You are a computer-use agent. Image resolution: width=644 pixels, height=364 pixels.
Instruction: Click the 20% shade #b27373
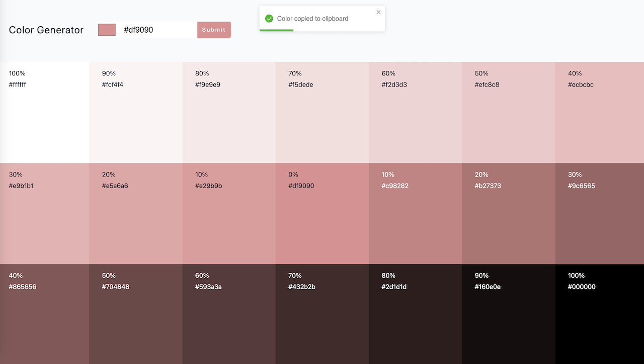point(508,213)
